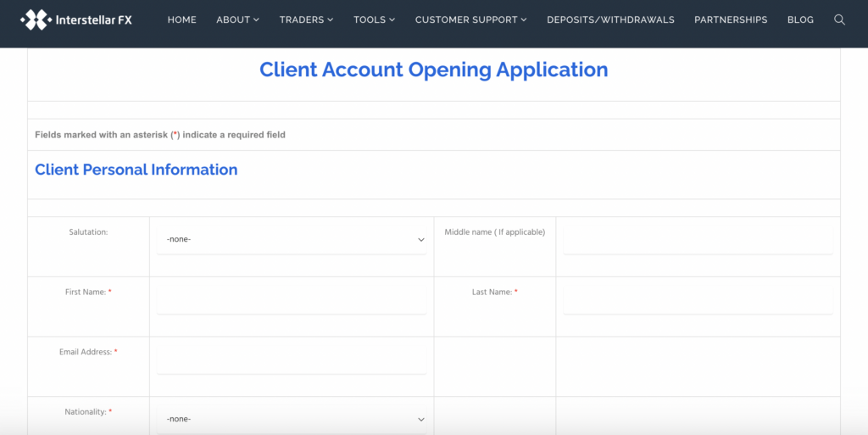Click the Interstellar FX brand name text

[93, 20]
